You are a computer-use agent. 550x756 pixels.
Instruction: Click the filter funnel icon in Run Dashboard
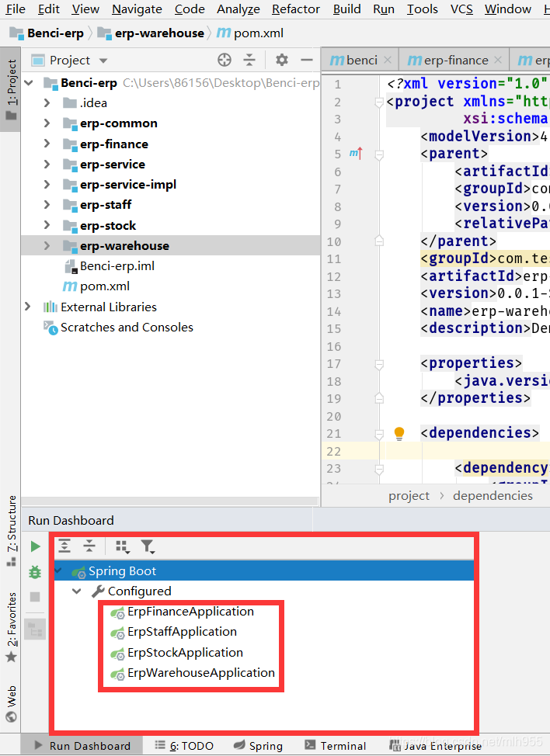click(147, 546)
